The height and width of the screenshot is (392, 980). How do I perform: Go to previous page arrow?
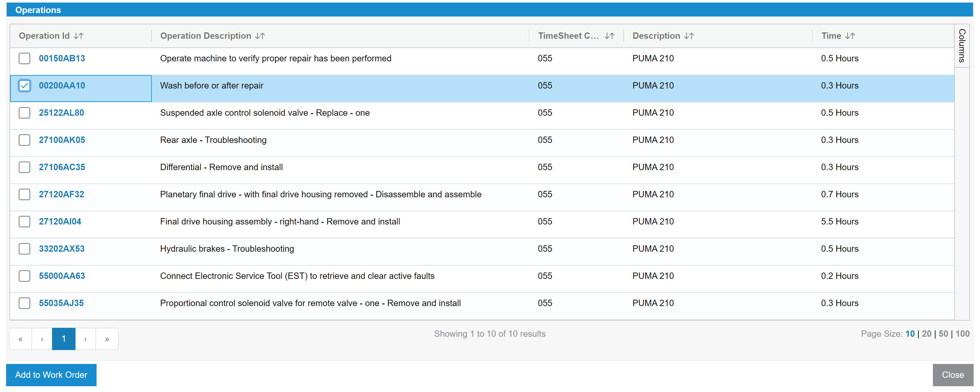click(42, 339)
